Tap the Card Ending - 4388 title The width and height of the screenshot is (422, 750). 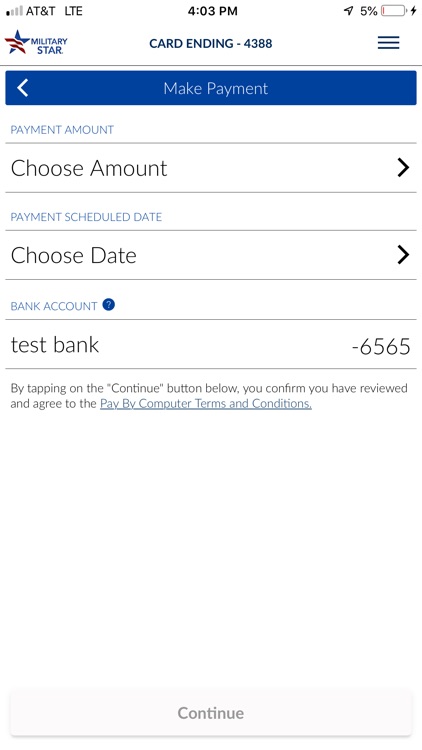[x=211, y=44]
